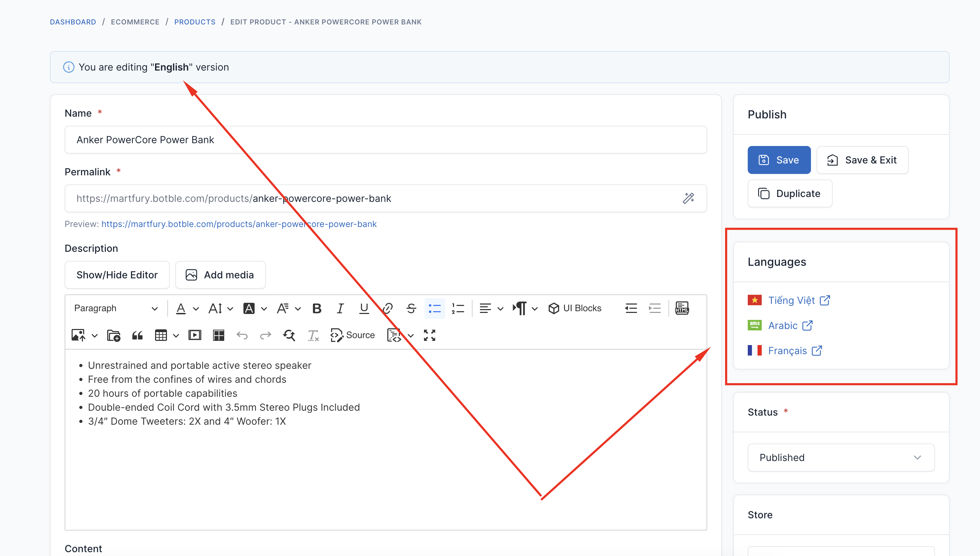Viewport: 980px width, 556px height.
Task: Click the insert table icon
Action: click(161, 335)
